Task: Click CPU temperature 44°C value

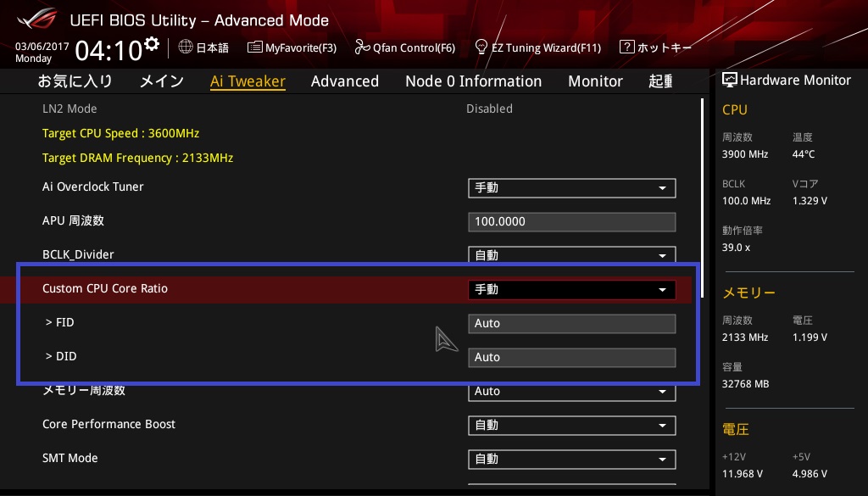Action: (804, 154)
